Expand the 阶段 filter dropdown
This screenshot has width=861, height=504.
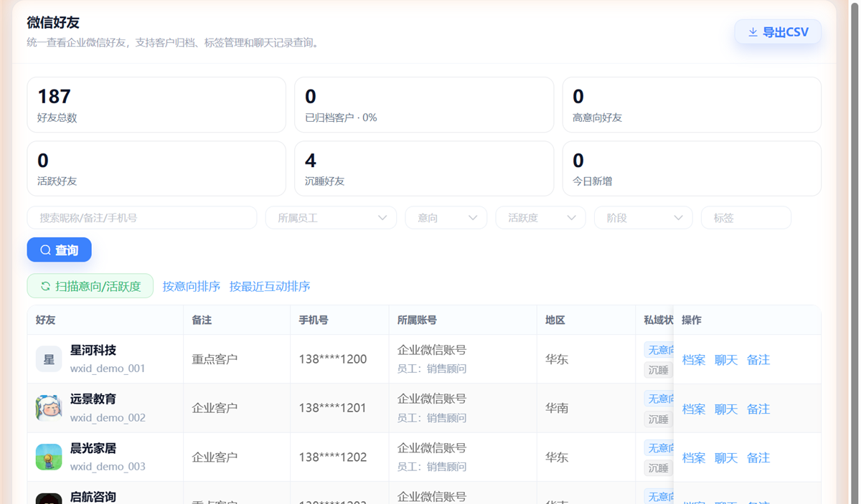tap(644, 218)
